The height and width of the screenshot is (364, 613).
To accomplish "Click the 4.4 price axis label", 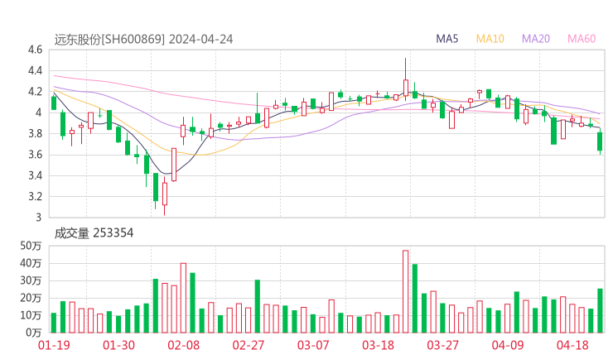I will pyautogui.click(x=35, y=70).
